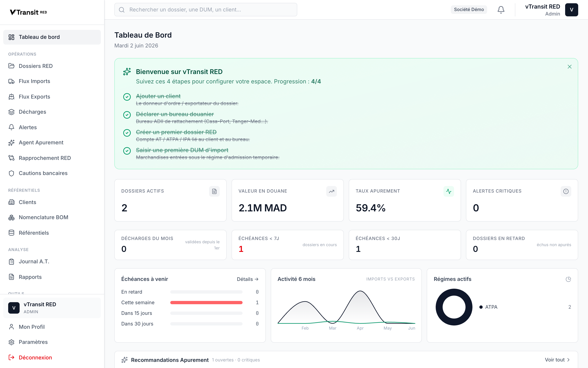
Task: Click the Taux Apurement activity icon
Action: click(449, 191)
